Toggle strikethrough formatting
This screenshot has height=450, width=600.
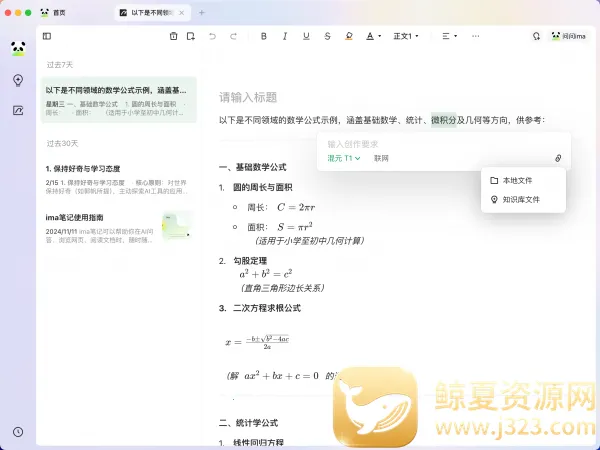[327, 36]
